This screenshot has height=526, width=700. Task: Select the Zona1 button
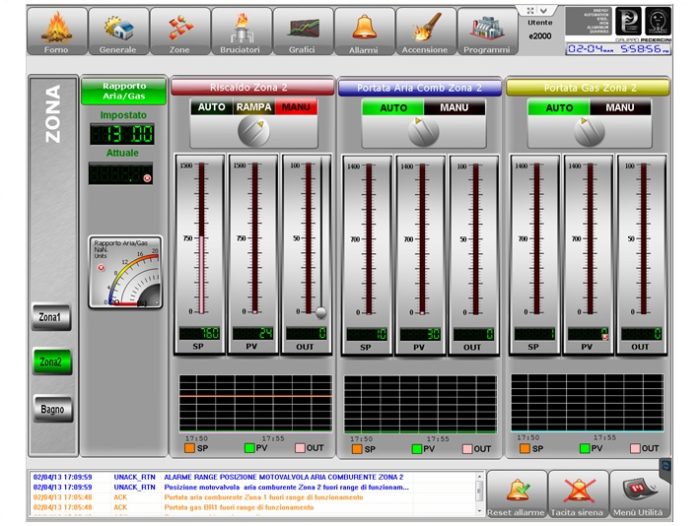(x=51, y=317)
